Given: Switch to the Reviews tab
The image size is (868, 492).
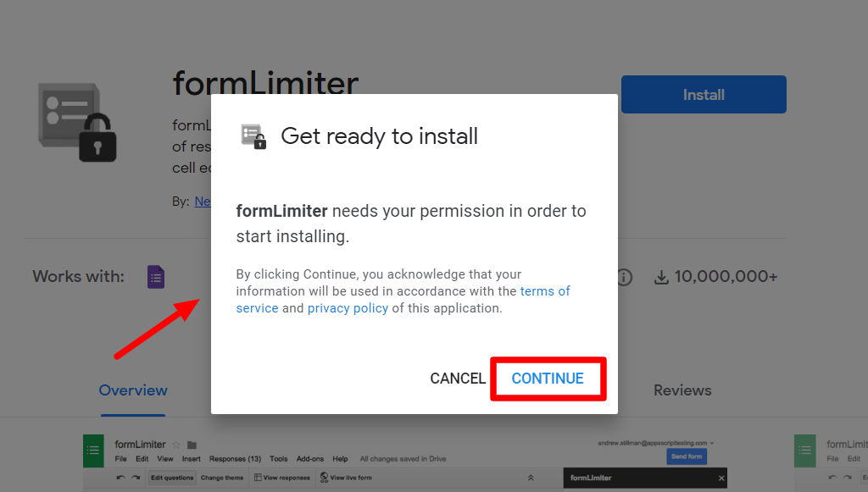Looking at the screenshot, I should [x=682, y=390].
